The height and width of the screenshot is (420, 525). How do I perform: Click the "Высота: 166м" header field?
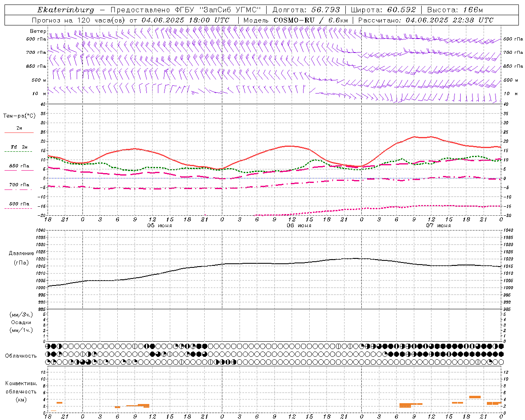[455, 10]
